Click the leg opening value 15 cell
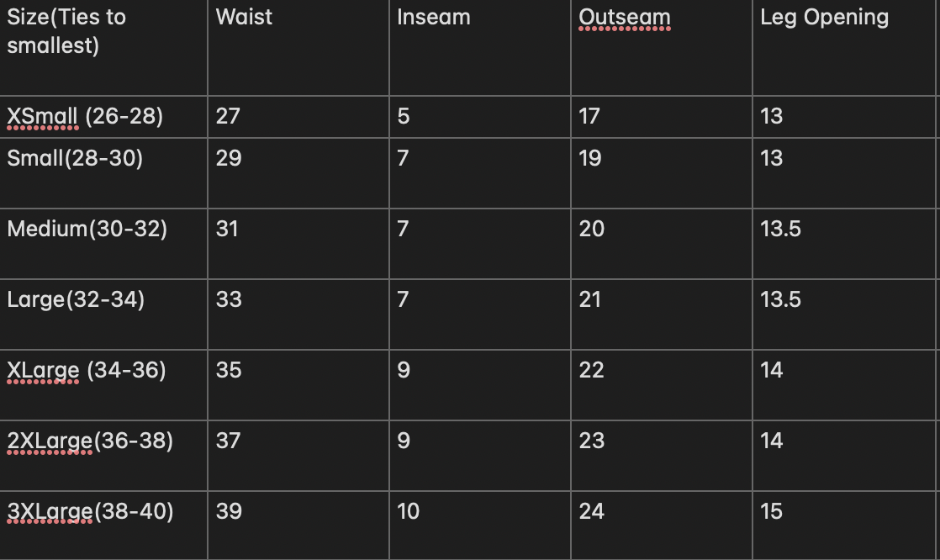 click(843, 526)
